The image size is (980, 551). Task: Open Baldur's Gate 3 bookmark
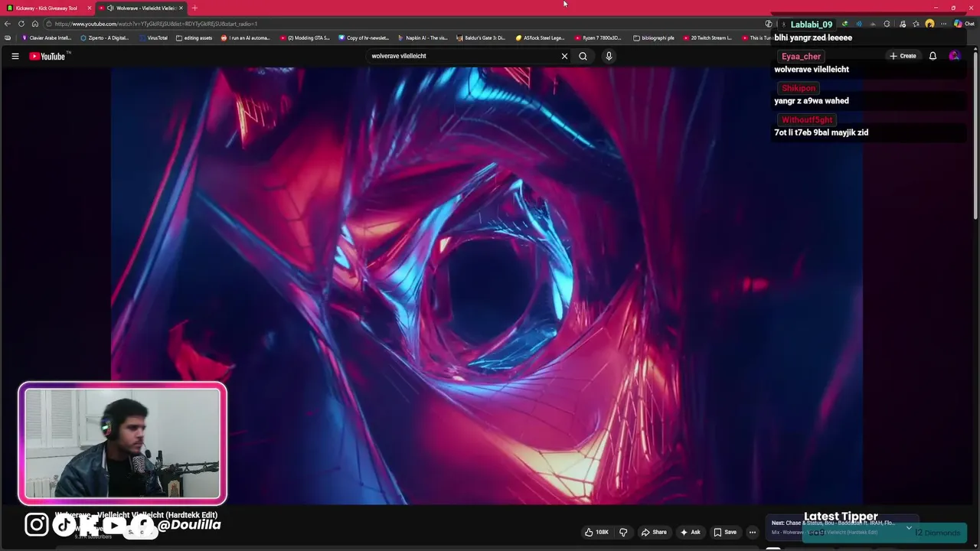coord(482,37)
